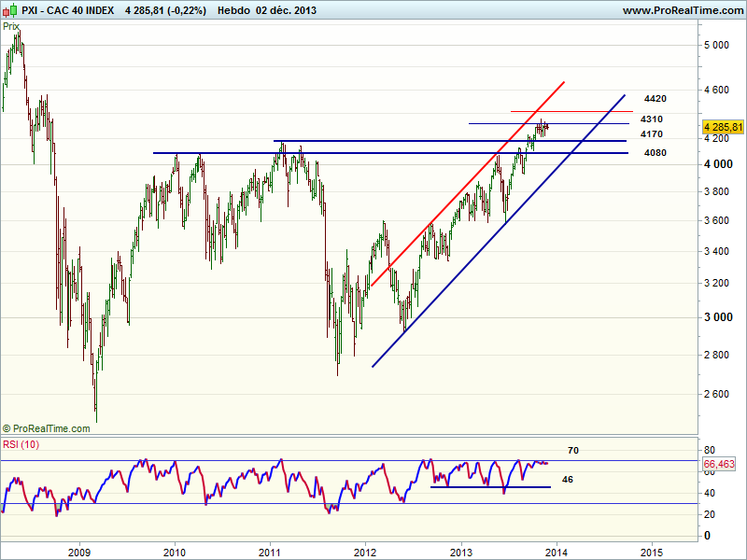Click the candlestick icon in the title bar

coord(9,10)
